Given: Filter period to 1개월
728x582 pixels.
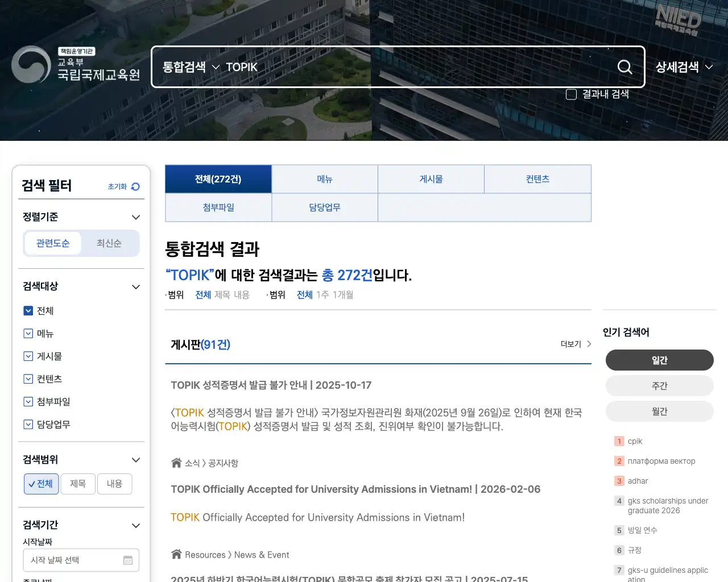Looking at the screenshot, I should 342,294.
